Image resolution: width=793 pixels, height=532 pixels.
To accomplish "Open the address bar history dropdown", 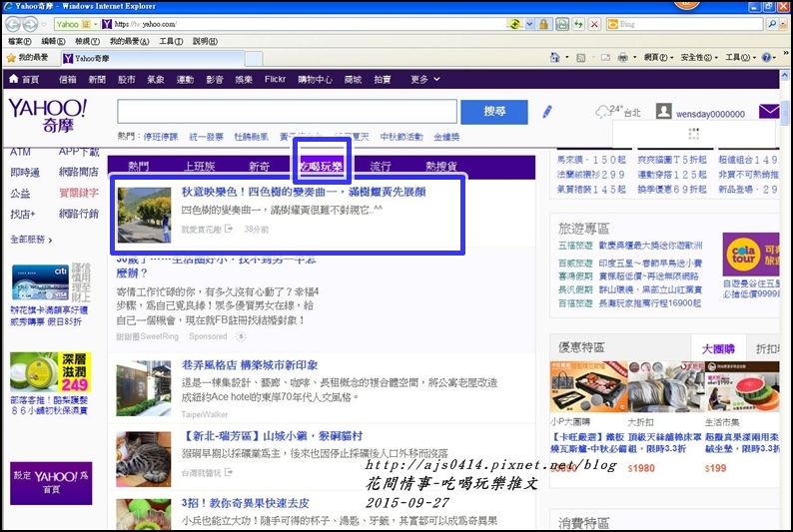I will pyautogui.click(x=529, y=24).
